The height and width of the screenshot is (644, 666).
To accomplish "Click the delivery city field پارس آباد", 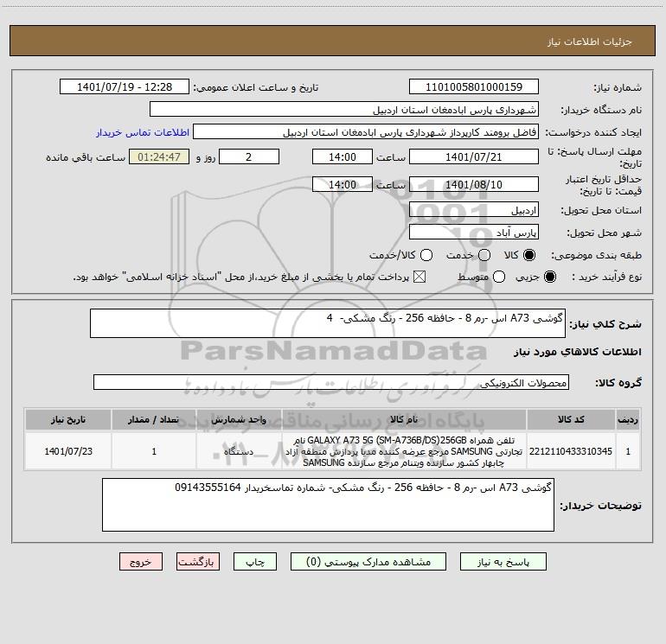I will click(x=474, y=233).
